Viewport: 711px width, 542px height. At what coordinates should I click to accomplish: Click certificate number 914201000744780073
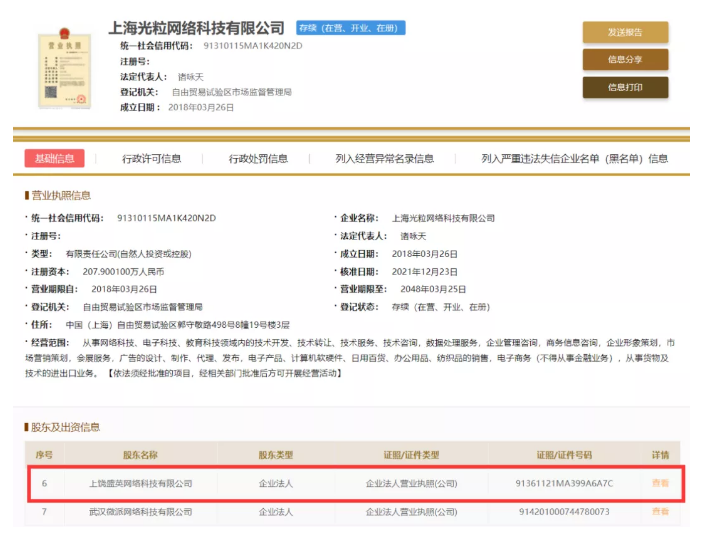564,512
